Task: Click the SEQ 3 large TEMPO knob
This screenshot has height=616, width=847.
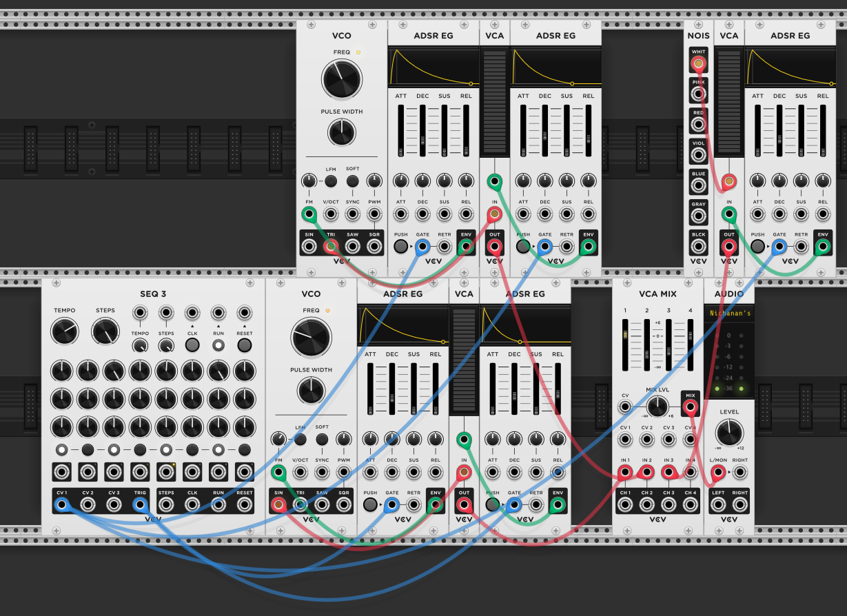Action: [65, 332]
